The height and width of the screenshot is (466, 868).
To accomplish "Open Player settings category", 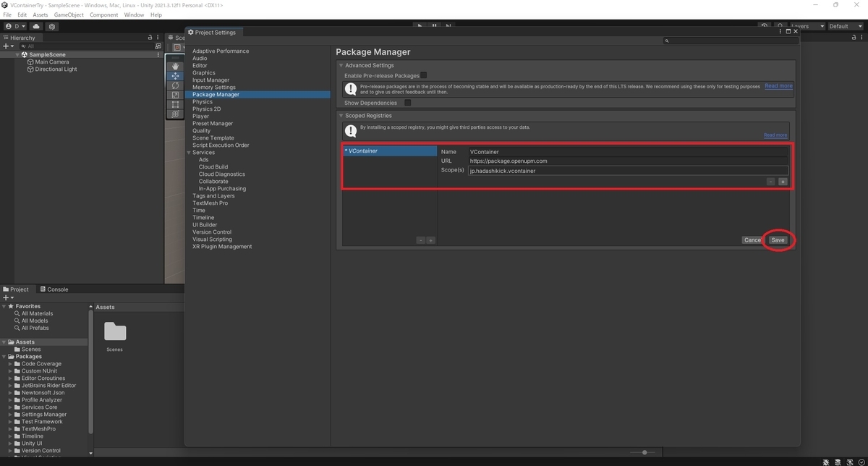I will point(200,116).
